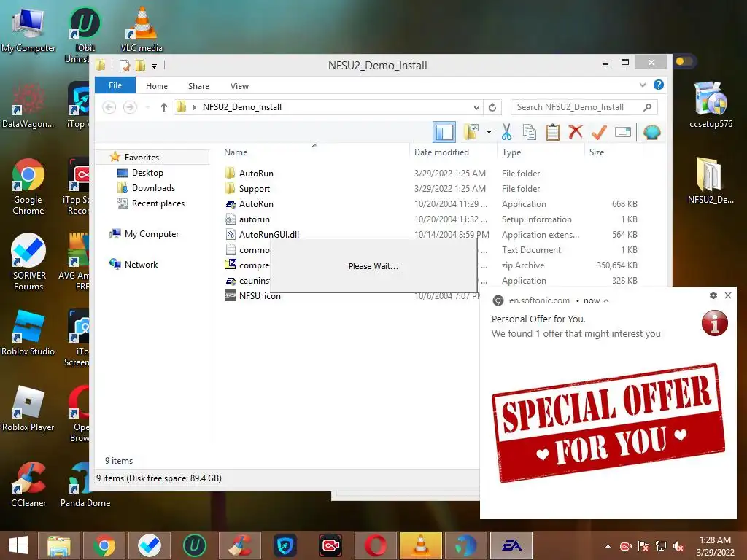Select the NFSU2_Demo_Install path segment in address bar

[x=242, y=107]
